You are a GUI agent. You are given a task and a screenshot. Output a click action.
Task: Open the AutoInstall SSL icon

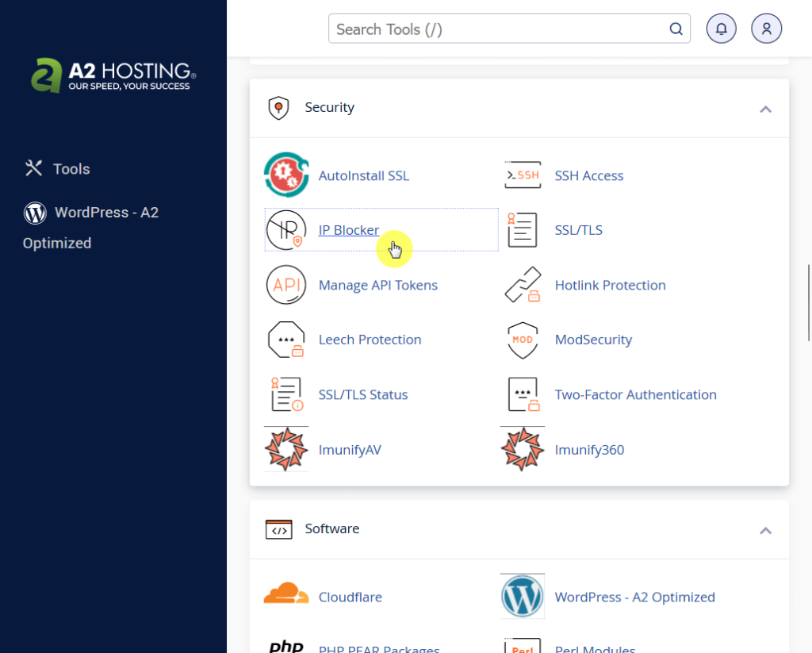[286, 175]
